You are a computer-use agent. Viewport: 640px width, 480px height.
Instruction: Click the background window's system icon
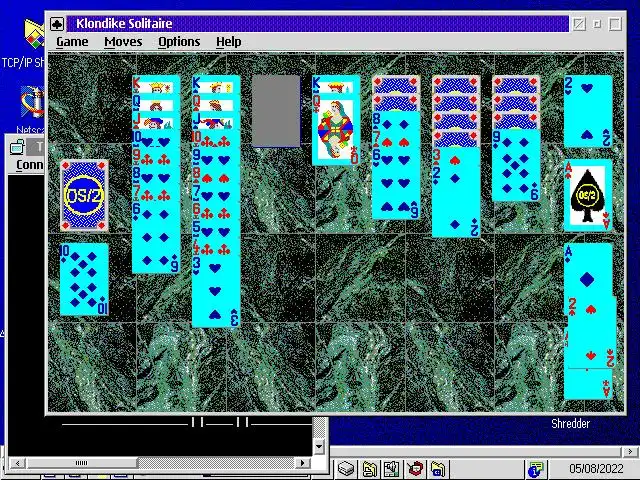17,147
